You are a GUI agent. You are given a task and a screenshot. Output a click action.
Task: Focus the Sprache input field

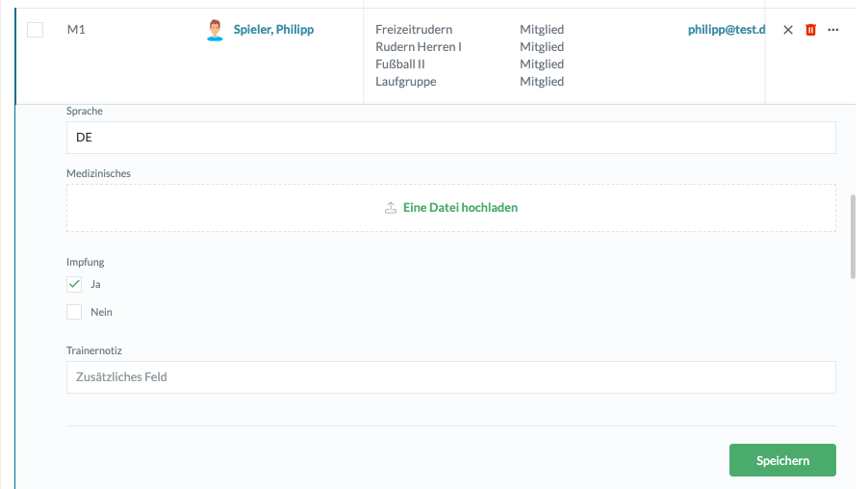tap(450, 139)
